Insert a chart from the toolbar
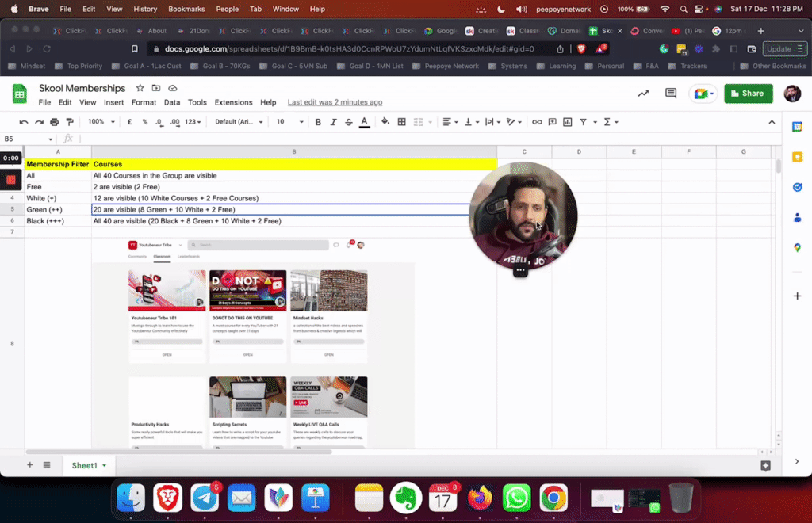This screenshot has height=523, width=812. click(x=567, y=121)
